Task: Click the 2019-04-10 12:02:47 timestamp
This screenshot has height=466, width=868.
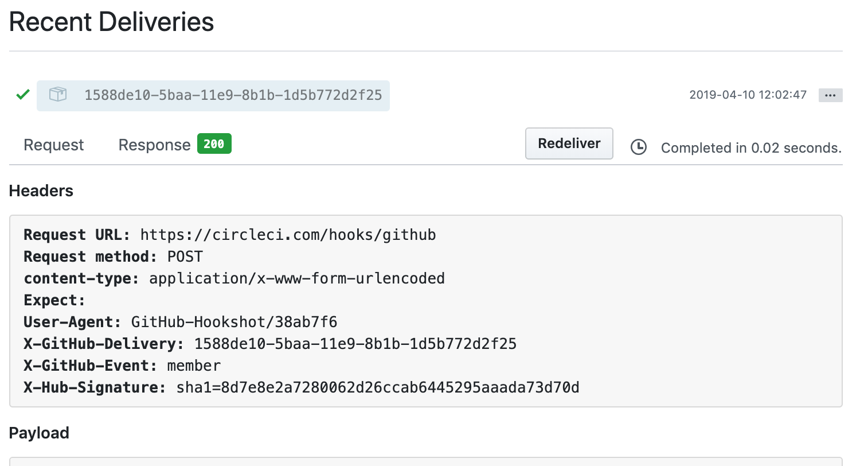Action: (748, 95)
